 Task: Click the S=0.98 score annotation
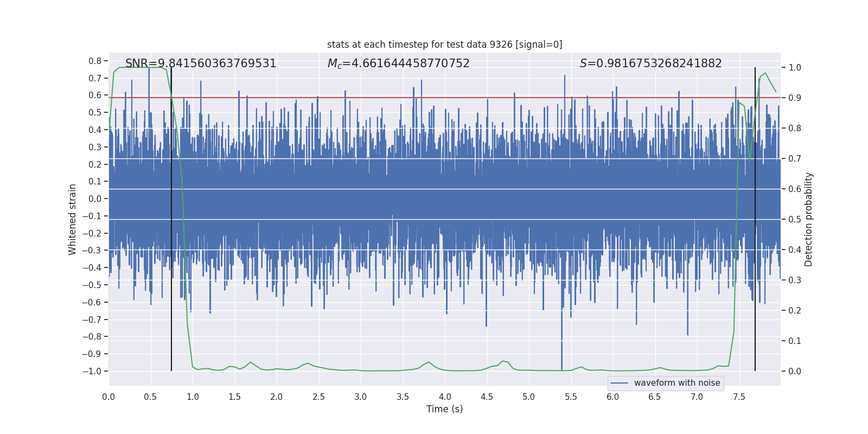tap(651, 63)
